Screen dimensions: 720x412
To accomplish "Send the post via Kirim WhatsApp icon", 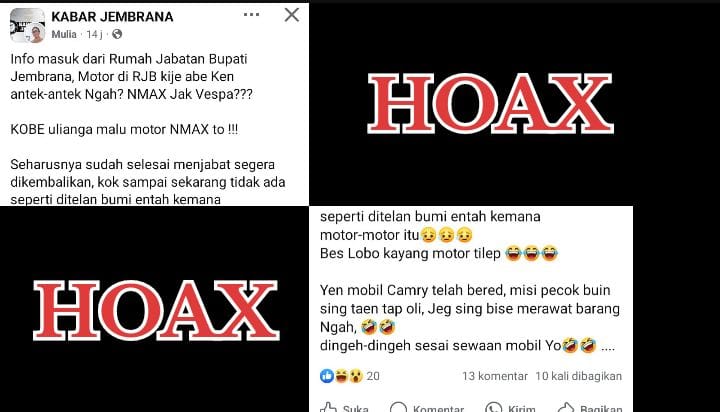I will point(511,408).
